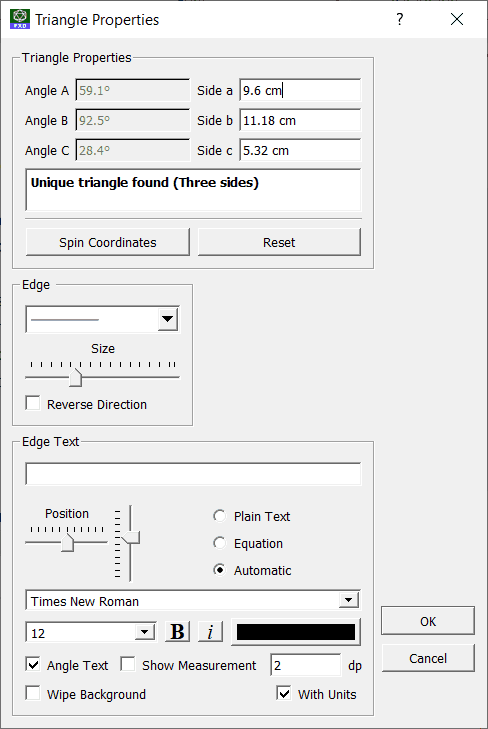Disable the With Units checkbox
488x729 pixels.
click(x=284, y=693)
